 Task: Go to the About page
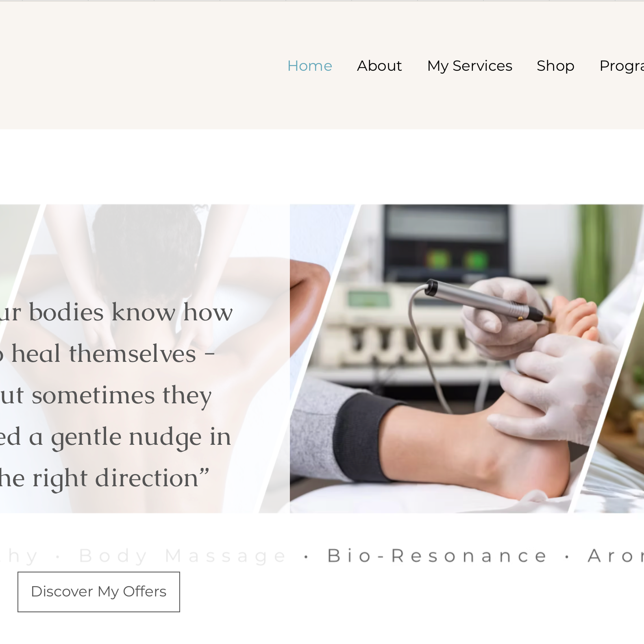pos(379,66)
